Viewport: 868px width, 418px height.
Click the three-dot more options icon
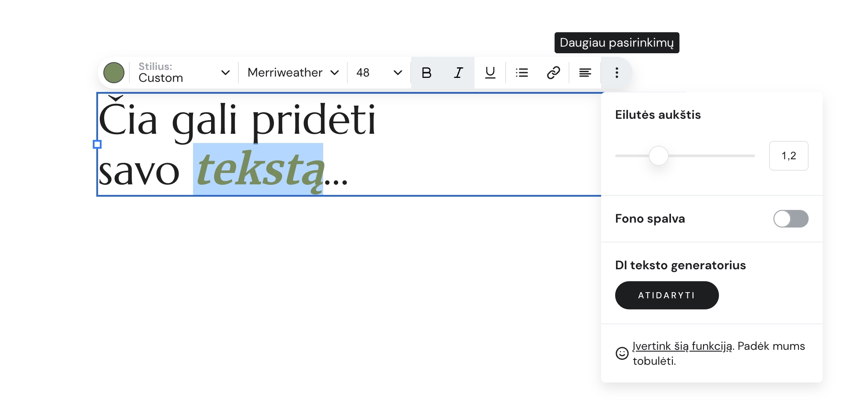click(x=616, y=73)
